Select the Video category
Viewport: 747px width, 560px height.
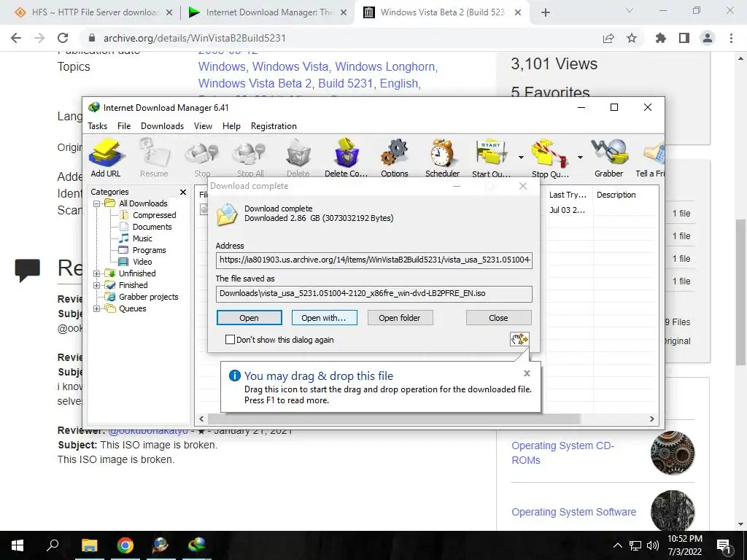coord(142,262)
